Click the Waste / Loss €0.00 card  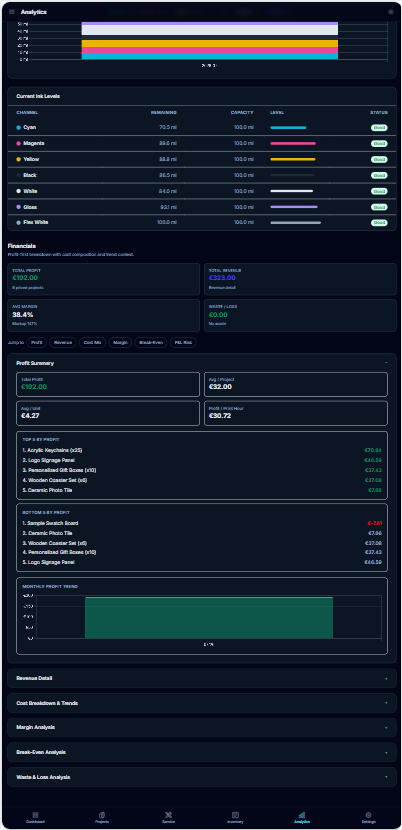point(300,315)
